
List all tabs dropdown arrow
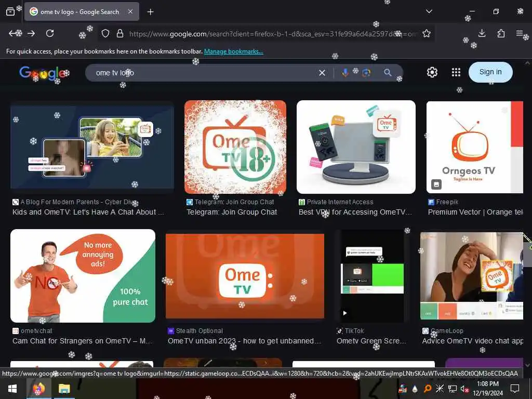tap(429, 11)
